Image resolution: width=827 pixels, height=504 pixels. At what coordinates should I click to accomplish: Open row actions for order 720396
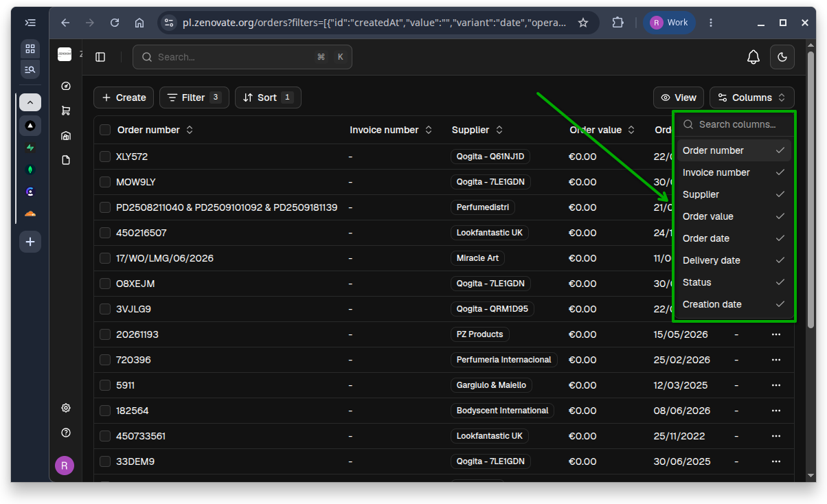[776, 360]
